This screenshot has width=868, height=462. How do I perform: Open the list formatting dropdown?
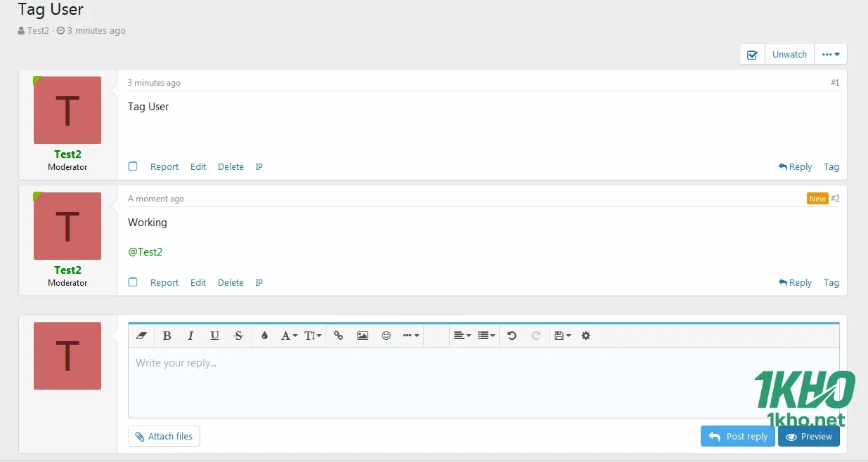[484, 336]
